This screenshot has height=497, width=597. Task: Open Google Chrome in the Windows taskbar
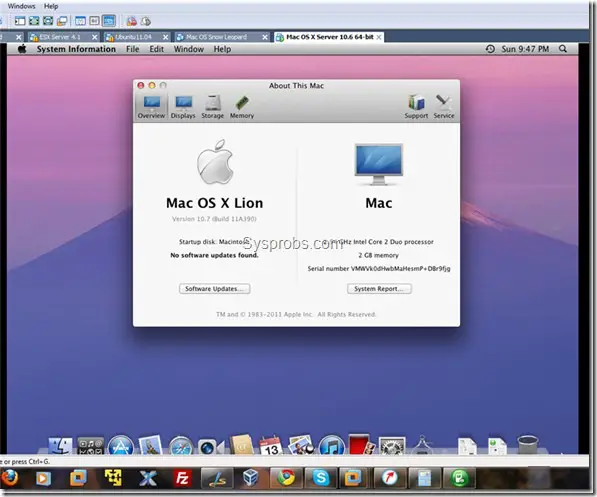pyautogui.click(x=286, y=478)
